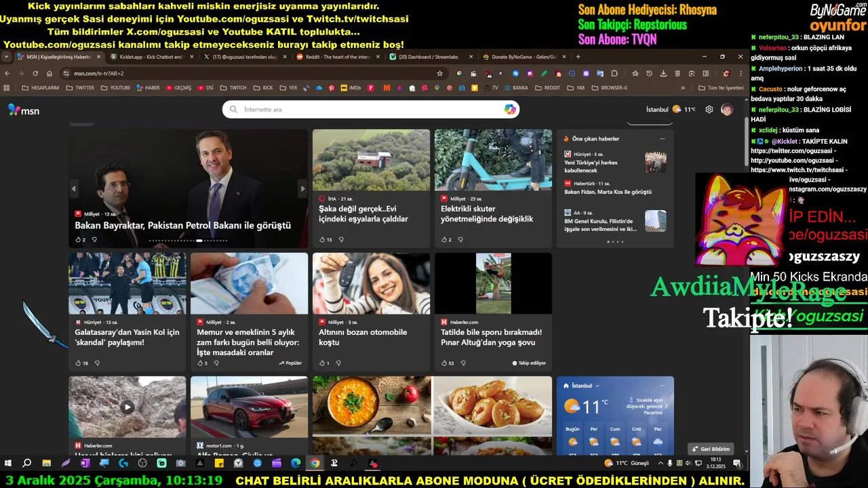Open the red Alfa Romeo car thumbnail
This screenshot has height=488, width=868.
(249, 407)
